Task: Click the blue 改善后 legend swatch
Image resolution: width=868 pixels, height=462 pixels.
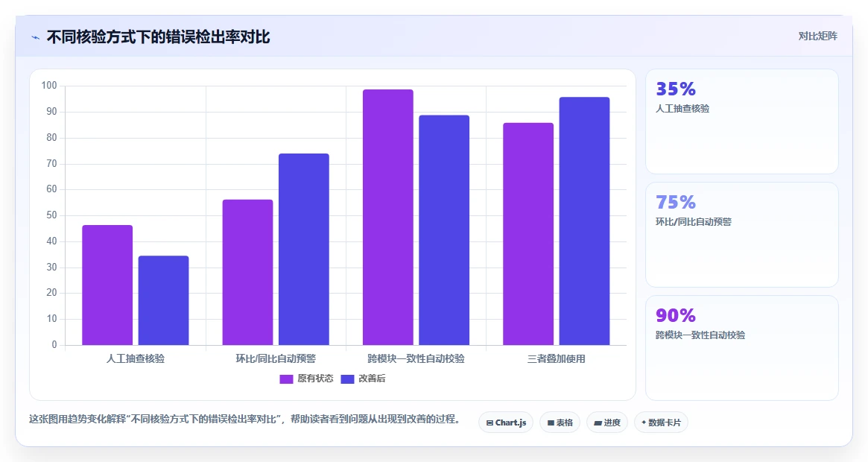Action: 347,379
